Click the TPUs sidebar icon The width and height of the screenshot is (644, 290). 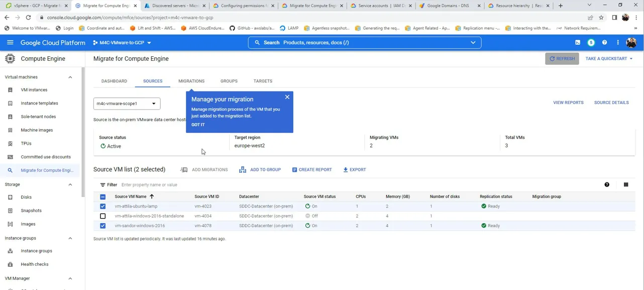pos(10,144)
